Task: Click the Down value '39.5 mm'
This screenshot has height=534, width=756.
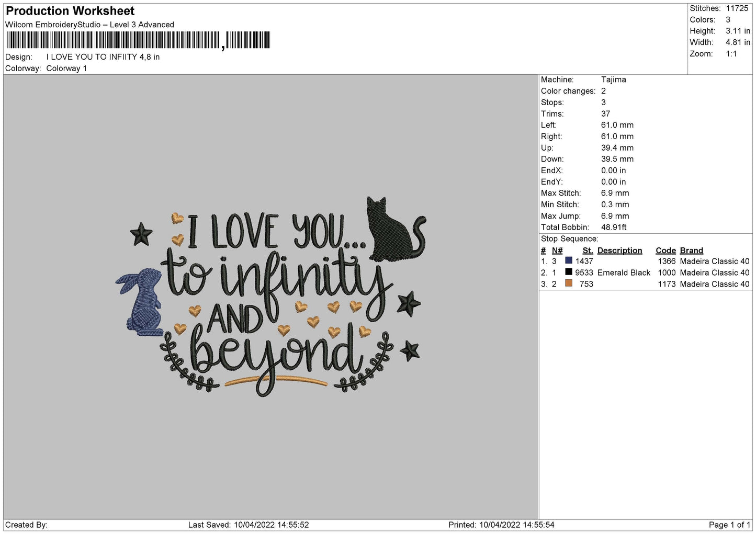Action: pos(617,159)
